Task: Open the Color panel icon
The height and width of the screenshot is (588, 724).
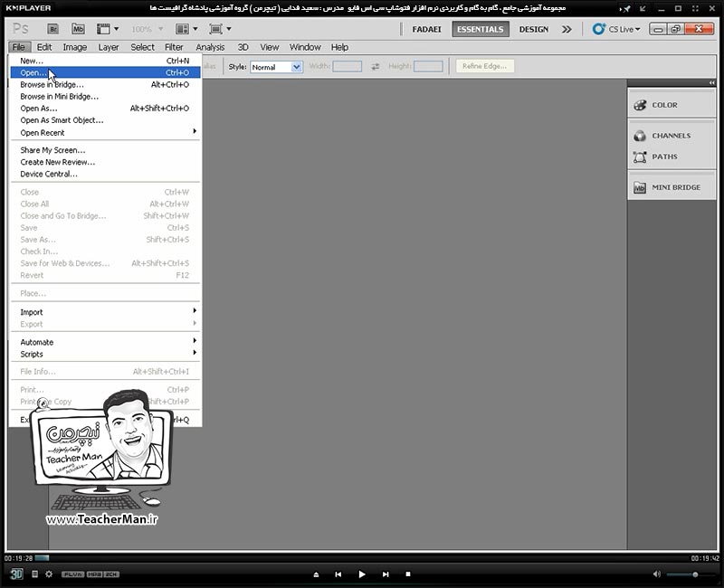Action: pyautogui.click(x=640, y=105)
